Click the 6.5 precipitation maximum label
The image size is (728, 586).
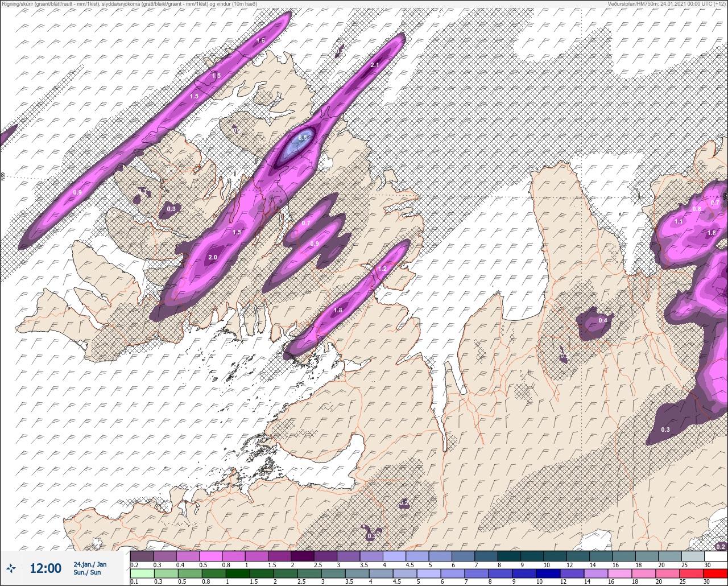click(303, 137)
